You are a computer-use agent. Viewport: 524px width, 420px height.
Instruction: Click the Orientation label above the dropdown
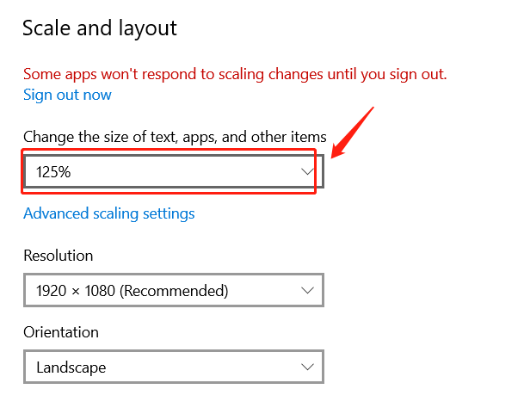61,332
